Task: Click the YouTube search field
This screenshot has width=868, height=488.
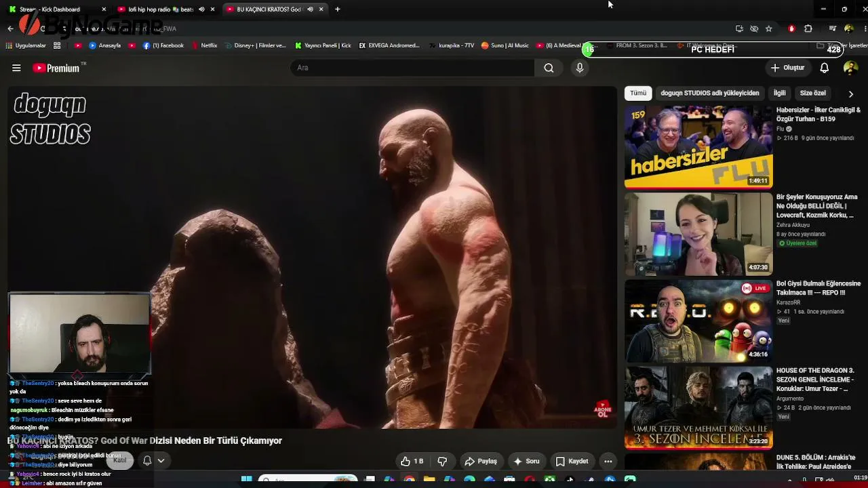Action: 412,68
